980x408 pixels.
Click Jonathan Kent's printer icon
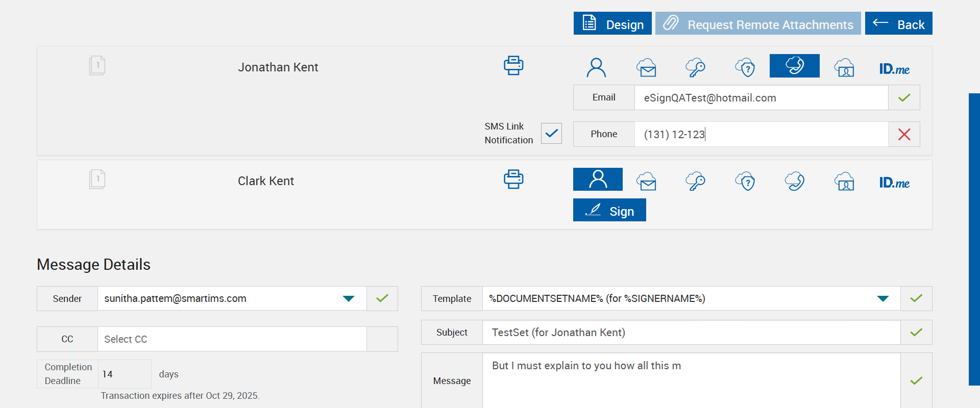tap(513, 66)
